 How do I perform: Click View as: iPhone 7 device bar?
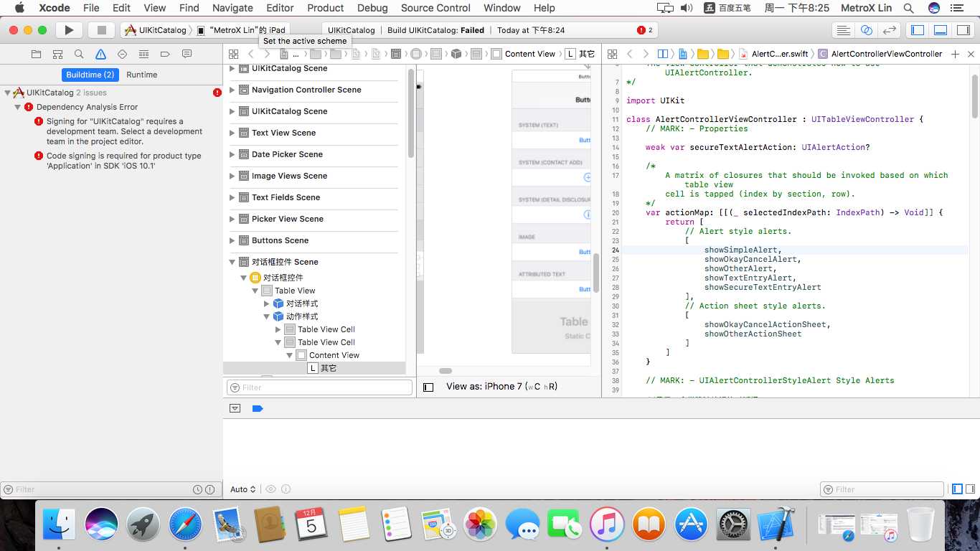pyautogui.click(x=501, y=387)
